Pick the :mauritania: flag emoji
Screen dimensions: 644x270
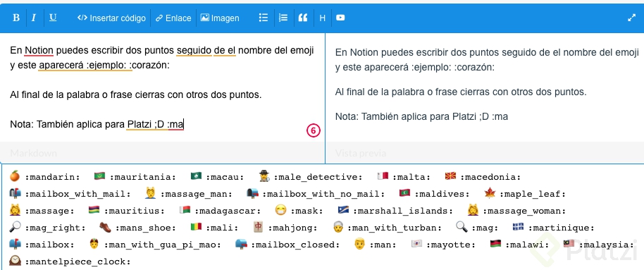pyautogui.click(x=135, y=177)
